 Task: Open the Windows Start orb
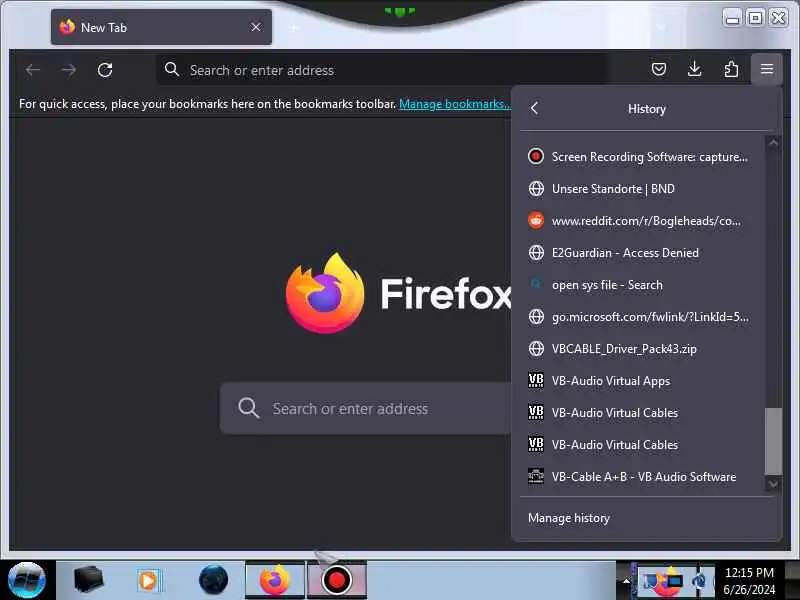click(27, 580)
